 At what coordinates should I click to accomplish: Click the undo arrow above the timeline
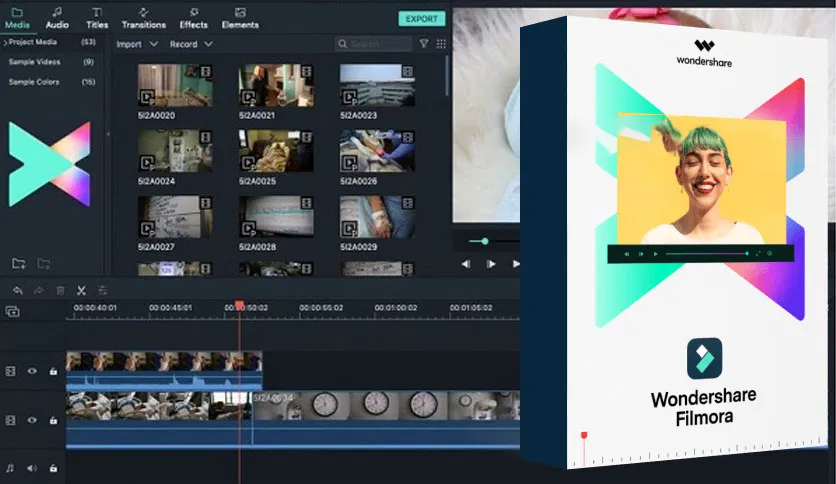pyautogui.click(x=17, y=290)
